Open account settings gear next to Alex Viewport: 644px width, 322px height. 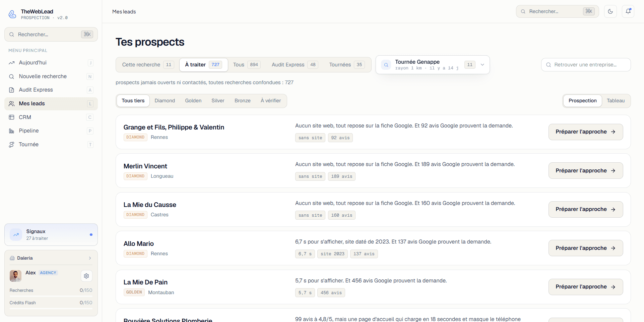[x=86, y=276]
